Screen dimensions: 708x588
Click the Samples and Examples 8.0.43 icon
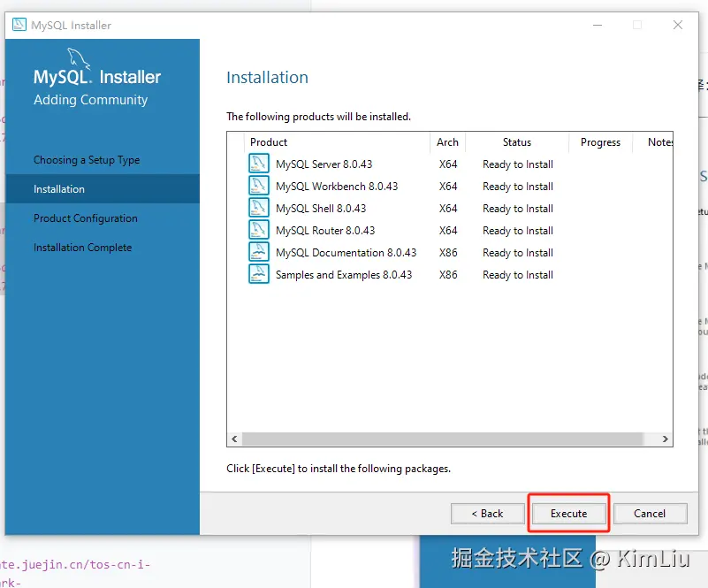pos(259,274)
